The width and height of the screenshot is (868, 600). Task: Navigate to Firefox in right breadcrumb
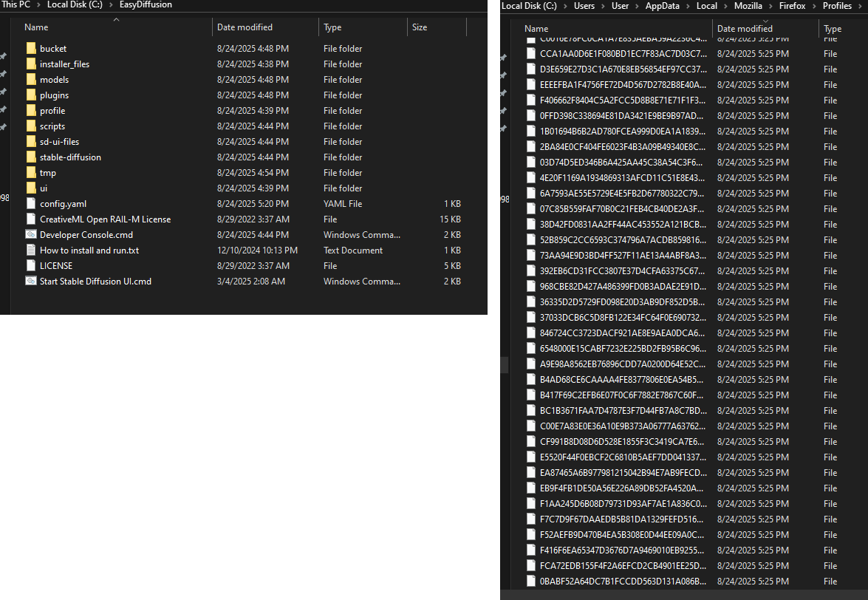click(x=792, y=5)
